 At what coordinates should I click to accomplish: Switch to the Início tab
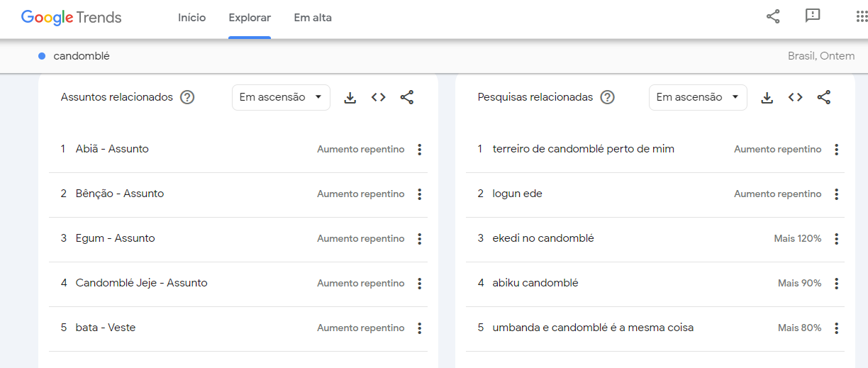pyautogui.click(x=191, y=18)
